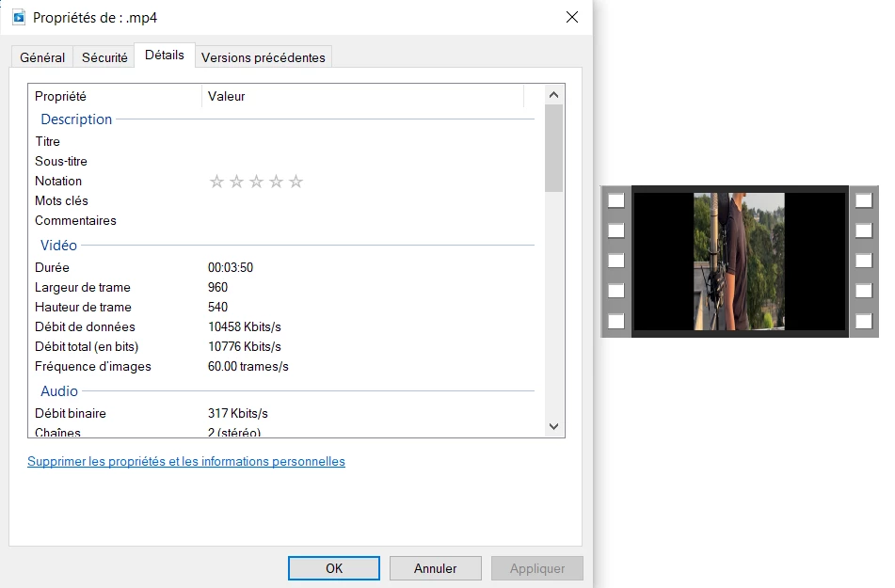Screen dimensions: 895x588
Task: Click the Annuler button
Action: click(436, 568)
